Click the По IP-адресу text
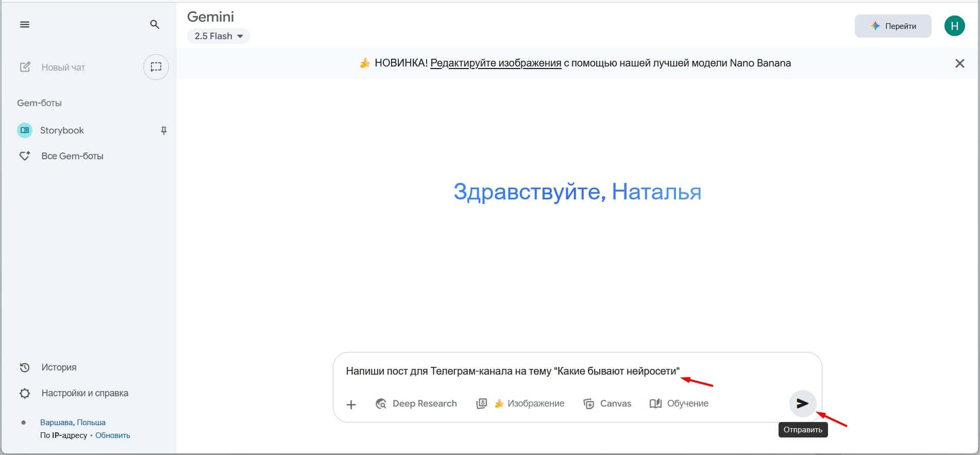This screenshot has width=980, height=455. (x=64, y=435)
